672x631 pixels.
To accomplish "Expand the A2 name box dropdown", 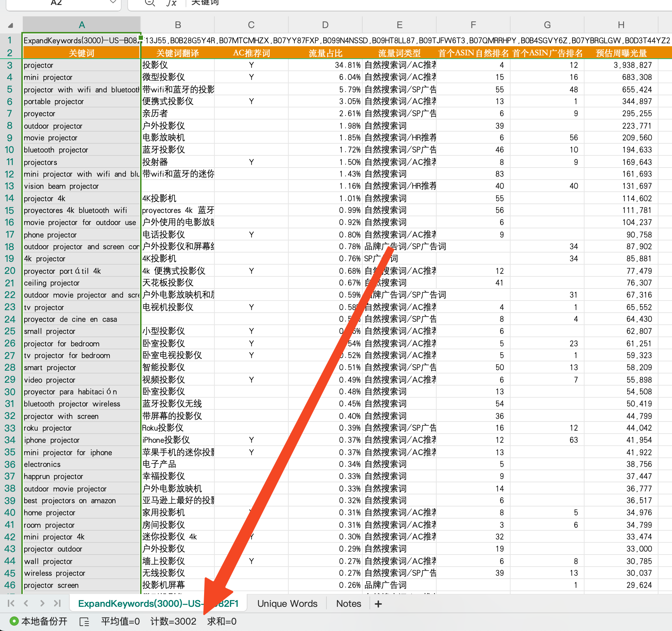I will pos(113,2).
